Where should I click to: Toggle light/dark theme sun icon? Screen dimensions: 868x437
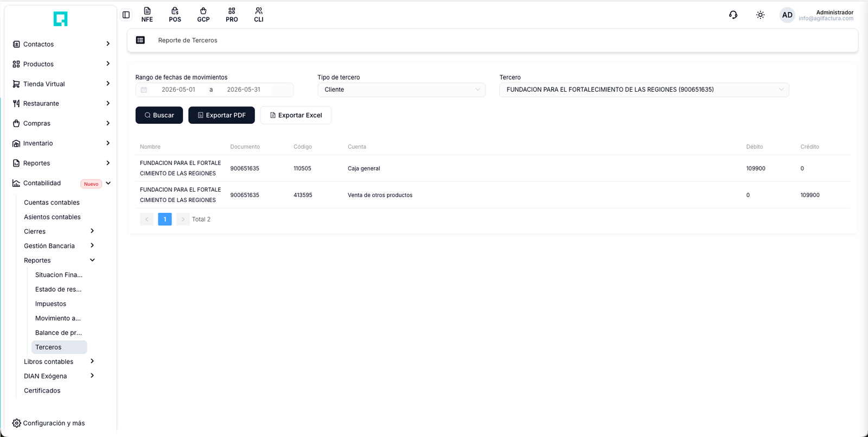click(761, 15)
